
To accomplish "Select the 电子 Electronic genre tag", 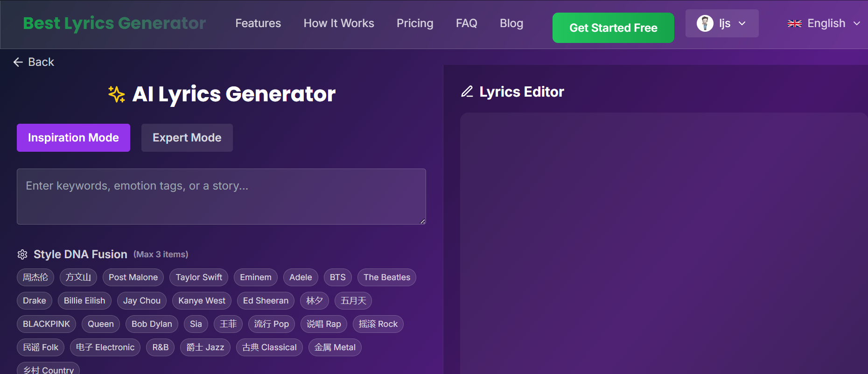I will coord(105,347).
